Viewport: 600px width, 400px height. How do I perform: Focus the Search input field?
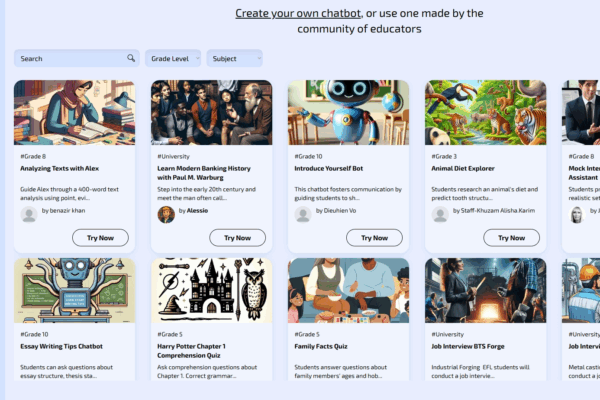(x=70, y=59)
